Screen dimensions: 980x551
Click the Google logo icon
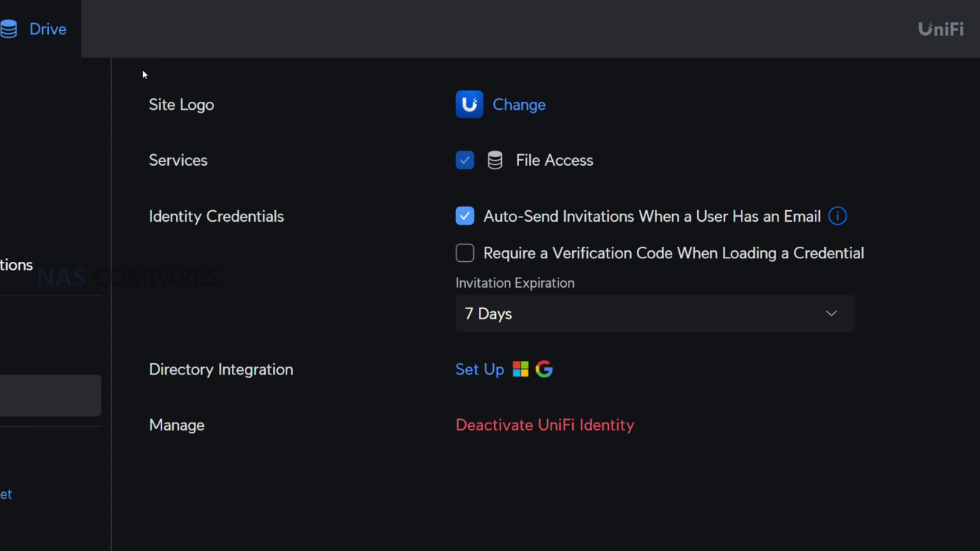[x=544, y=369]
